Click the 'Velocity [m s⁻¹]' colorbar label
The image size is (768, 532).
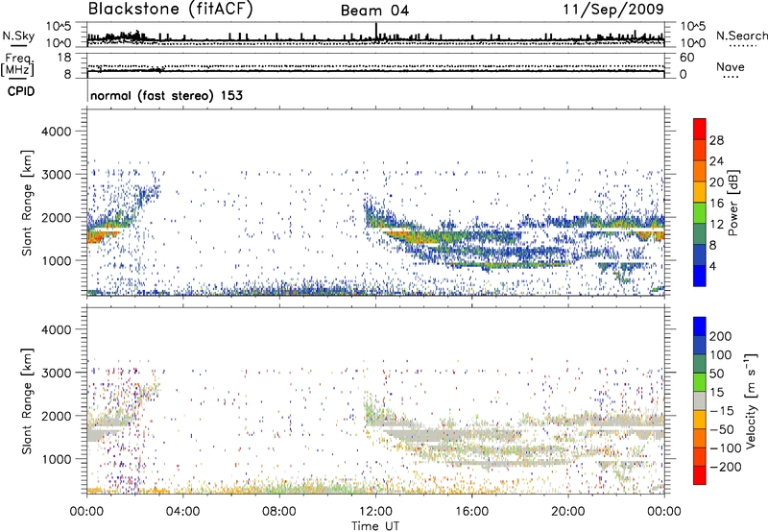point(751,400)
